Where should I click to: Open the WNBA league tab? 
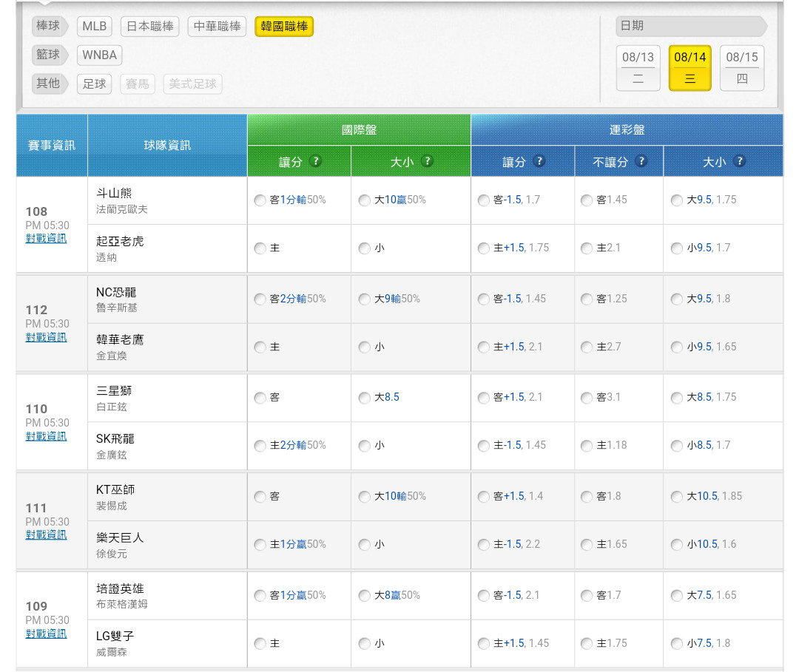tap(99, 55)
